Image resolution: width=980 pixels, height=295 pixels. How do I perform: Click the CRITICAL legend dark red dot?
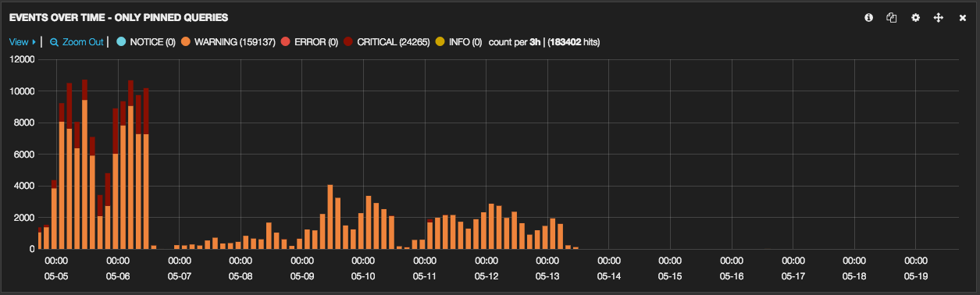click(348, 42)
